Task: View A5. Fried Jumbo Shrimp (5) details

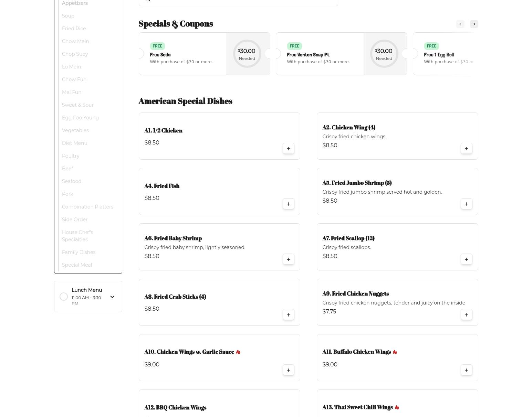Action: 357,183
